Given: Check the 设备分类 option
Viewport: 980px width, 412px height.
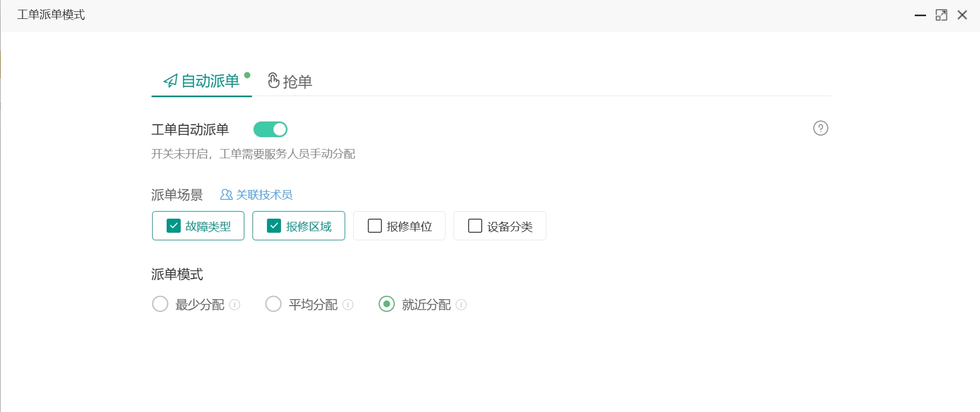Looking at the screenshot, I should point(475,226).
